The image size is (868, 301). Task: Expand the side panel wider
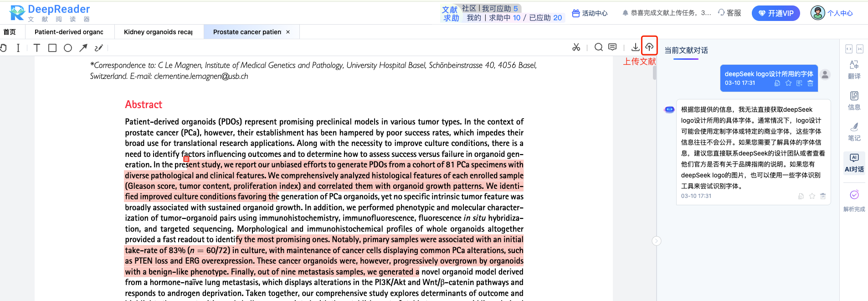849,49
